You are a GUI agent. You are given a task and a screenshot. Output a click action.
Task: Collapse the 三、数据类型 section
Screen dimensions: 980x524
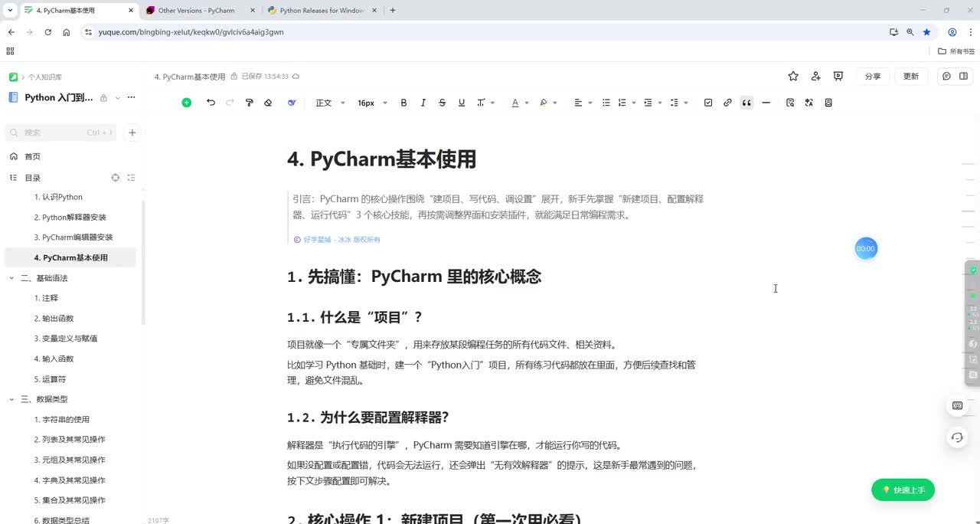pos(11,399)
